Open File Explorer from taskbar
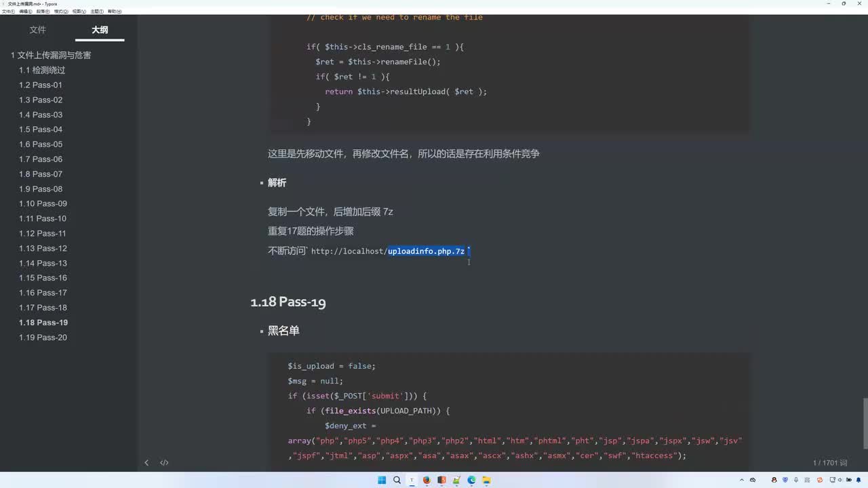 point(486,480)
